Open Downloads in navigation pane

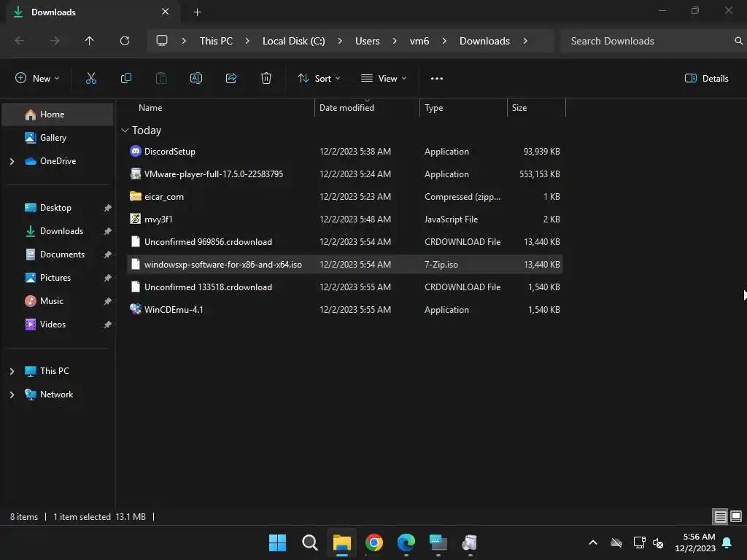[x=58, y=231]
